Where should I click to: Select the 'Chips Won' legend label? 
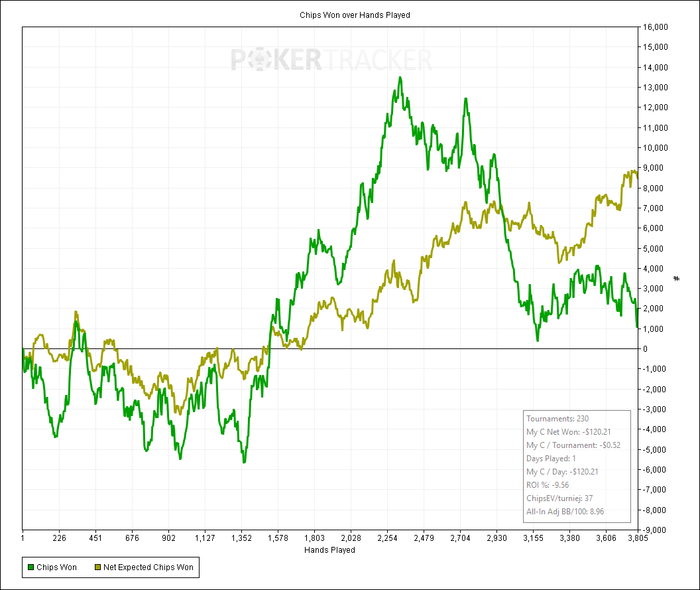tap(57, 567)
